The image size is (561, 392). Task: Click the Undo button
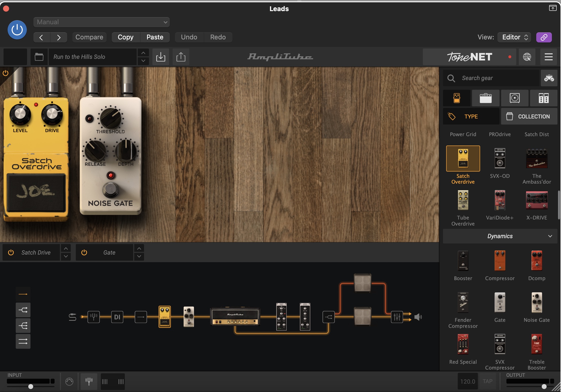pyautogui.click(x=189, y=37)
